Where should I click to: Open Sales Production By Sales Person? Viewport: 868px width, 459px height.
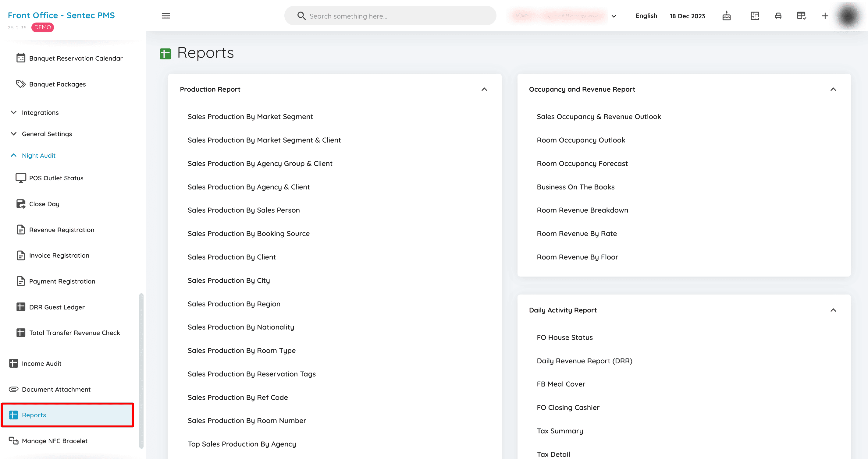(244, 210)
